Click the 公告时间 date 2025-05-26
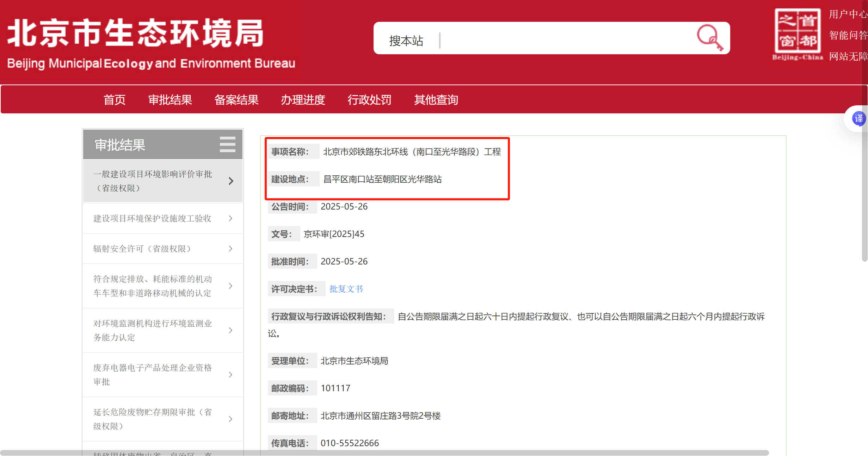The height and width of the screenshot is (456, 868). click(344, 207)
